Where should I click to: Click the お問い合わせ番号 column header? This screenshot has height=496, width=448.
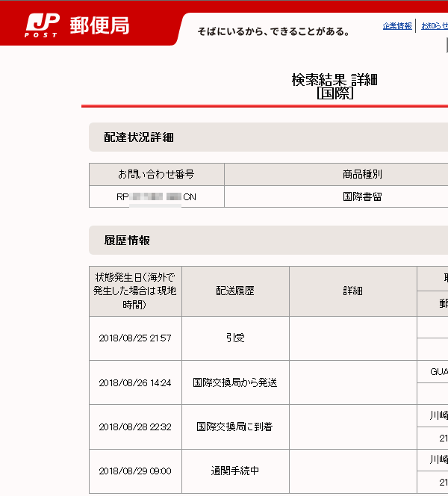click(157, 174)
